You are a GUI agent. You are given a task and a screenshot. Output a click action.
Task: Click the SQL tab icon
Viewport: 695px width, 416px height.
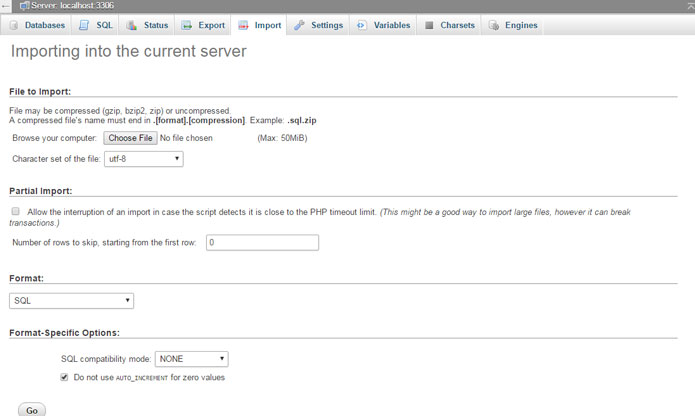pyautogui.click(x=84, y=25)
